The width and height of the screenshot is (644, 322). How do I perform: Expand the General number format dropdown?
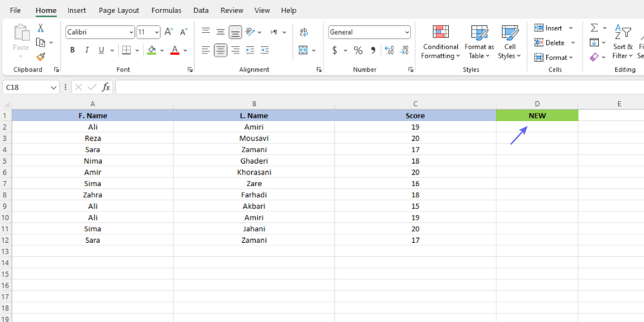click(x=407, y=32)
